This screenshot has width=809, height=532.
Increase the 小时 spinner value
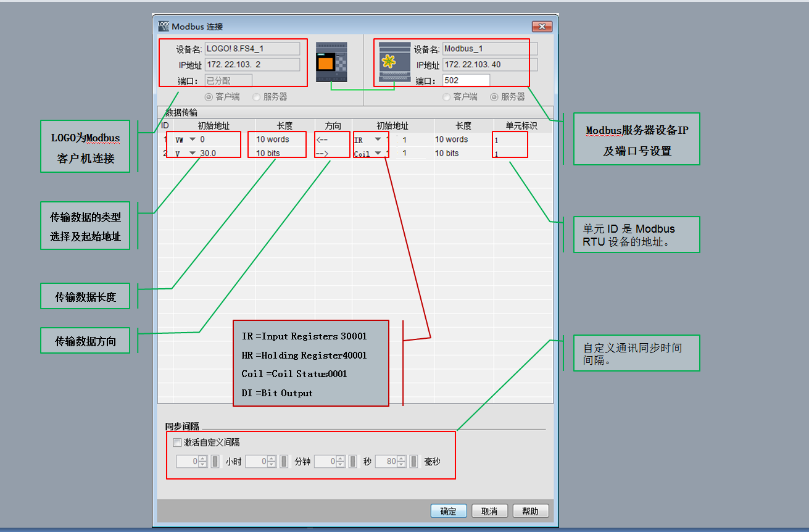click(x=202, y=459)
